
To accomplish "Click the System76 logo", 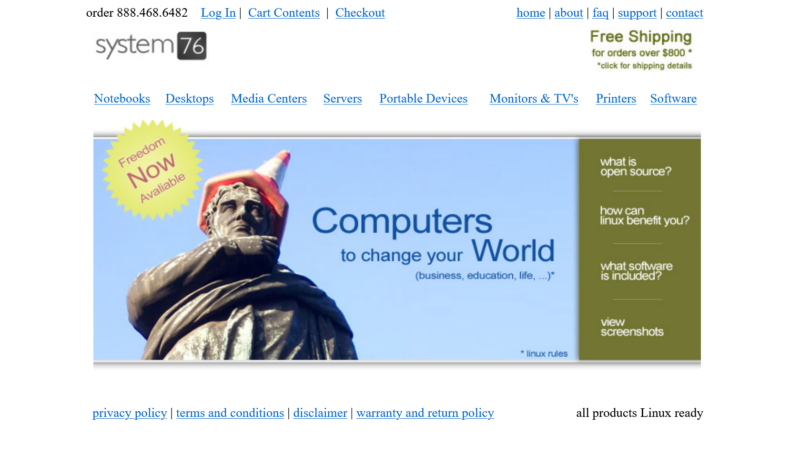I will 151,46.
